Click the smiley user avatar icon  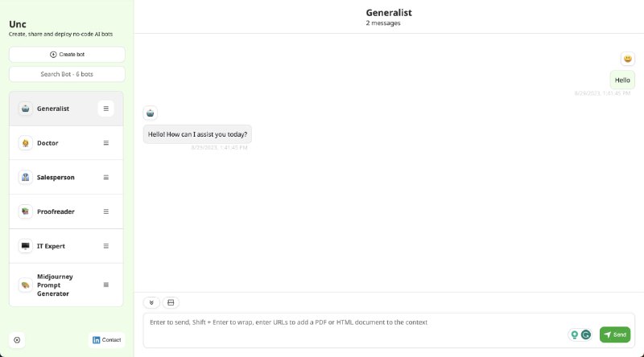pos(628,59)
